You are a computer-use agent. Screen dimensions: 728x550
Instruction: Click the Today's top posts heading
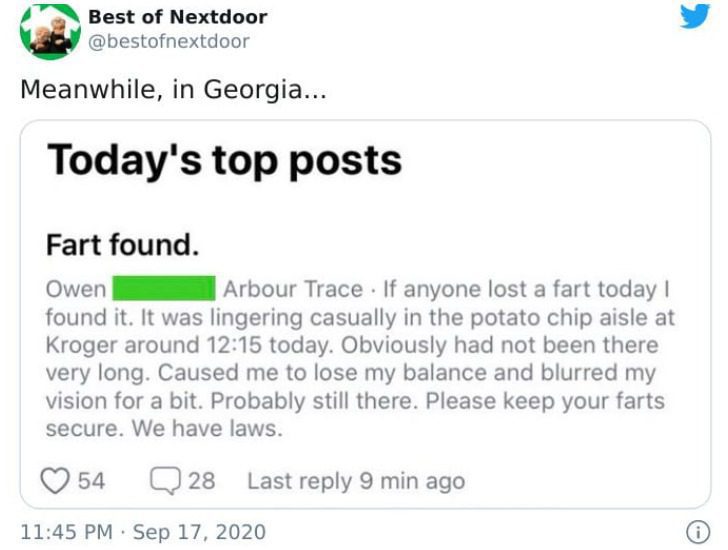[x=224, y=160]
